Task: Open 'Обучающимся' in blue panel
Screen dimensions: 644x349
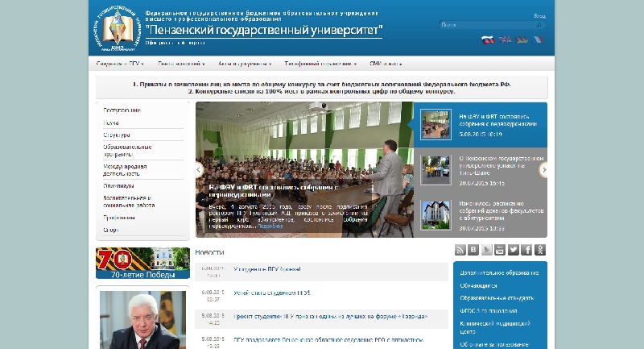Action: (478, 285)
